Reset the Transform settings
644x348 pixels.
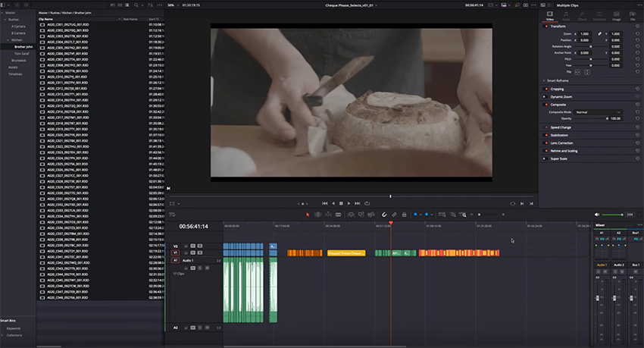[x=637, y=26]
